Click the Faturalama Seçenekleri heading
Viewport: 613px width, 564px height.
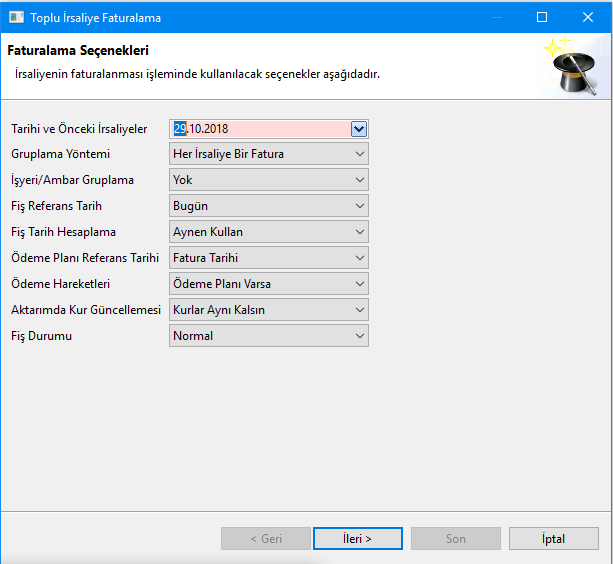(x=78, y=50)
